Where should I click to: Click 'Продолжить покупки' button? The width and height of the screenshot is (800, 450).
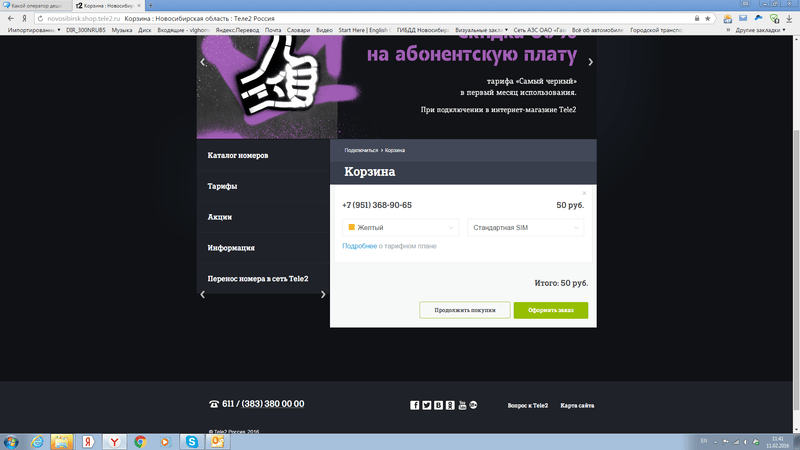[x=465, y=310]
